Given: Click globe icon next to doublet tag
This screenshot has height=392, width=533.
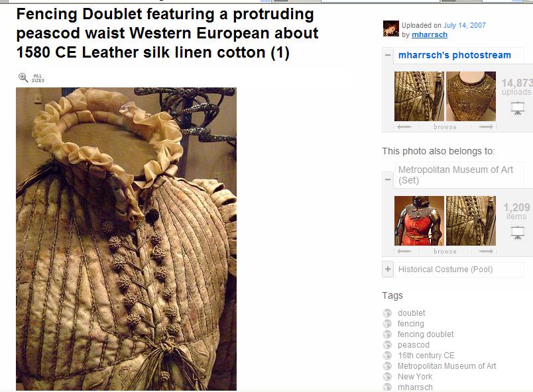Looking at the screenshot, I should (387, 313).
